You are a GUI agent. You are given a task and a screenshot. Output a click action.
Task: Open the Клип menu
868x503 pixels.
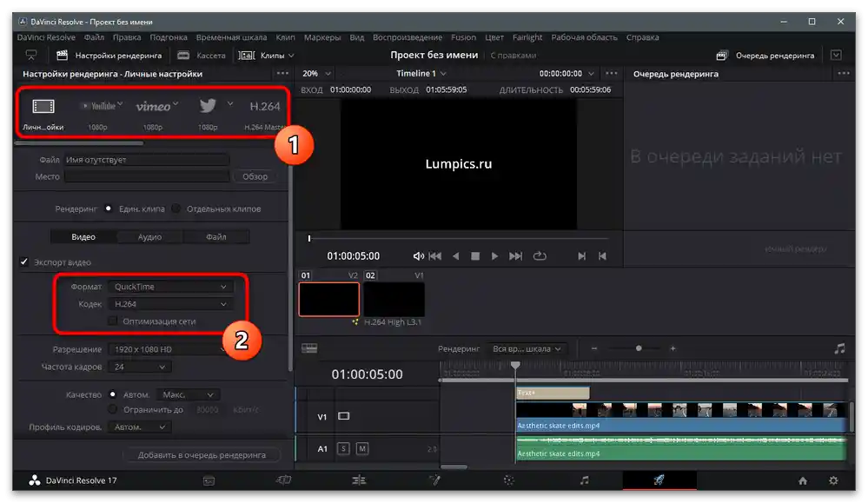[x=286, y=37]
